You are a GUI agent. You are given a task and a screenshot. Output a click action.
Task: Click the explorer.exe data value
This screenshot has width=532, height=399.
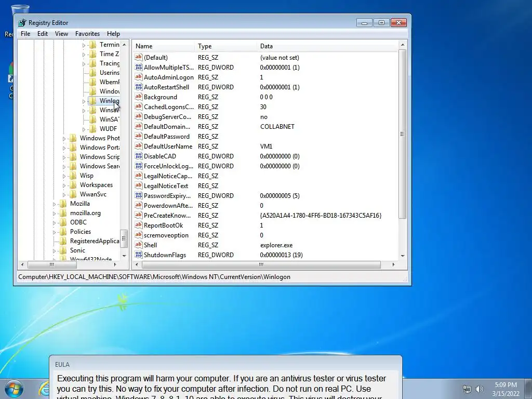point(276,245)
